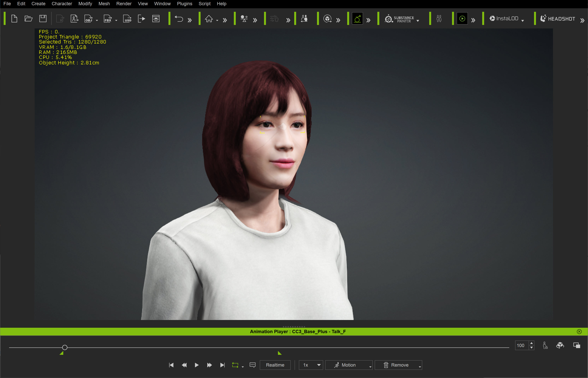
Task: Click the Undo arrow icon
Action: pyautogui.click(x=179, y=19)
